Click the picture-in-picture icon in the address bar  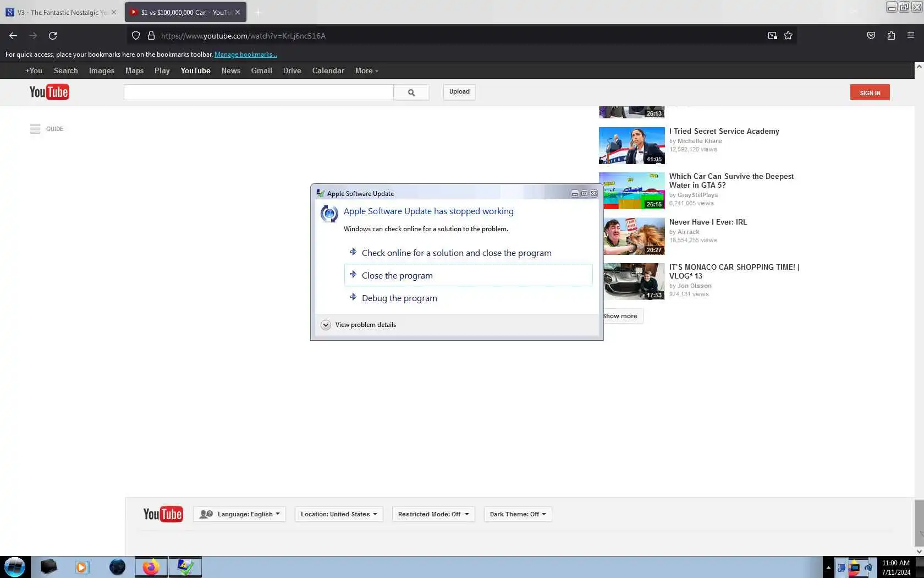tap(773, 36)
